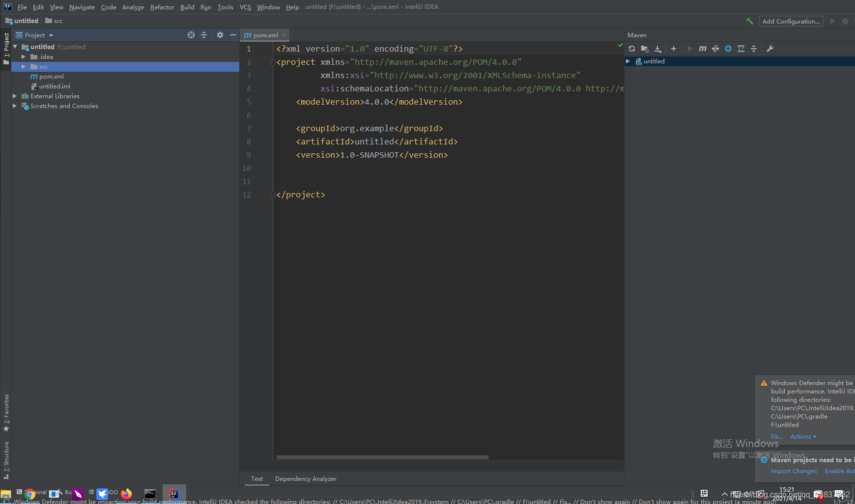Click Build project hammer icon
This screenshot has width=855, height=504.
point(749,21)
